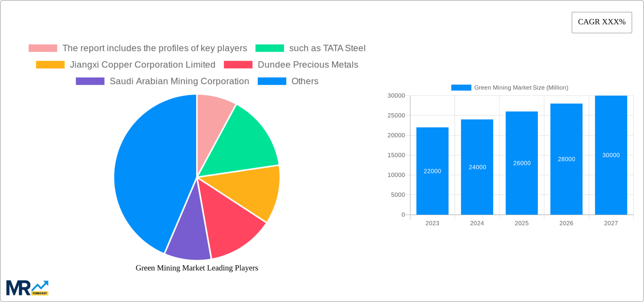The width and height of the screenshot is (644, 302).
Task: Select the purple Saudi Arabian Mining legend swatch
Action: tap(90, 81)
